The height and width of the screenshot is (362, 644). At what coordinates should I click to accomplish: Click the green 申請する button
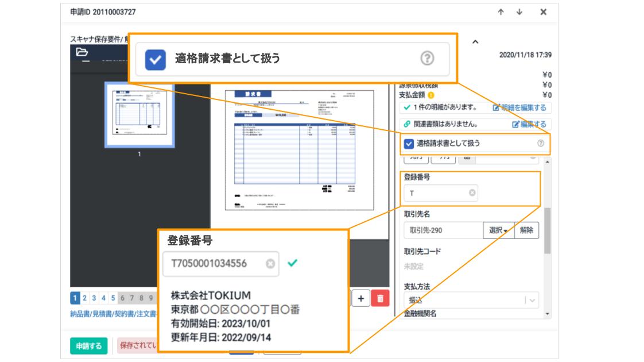[88, 345]
